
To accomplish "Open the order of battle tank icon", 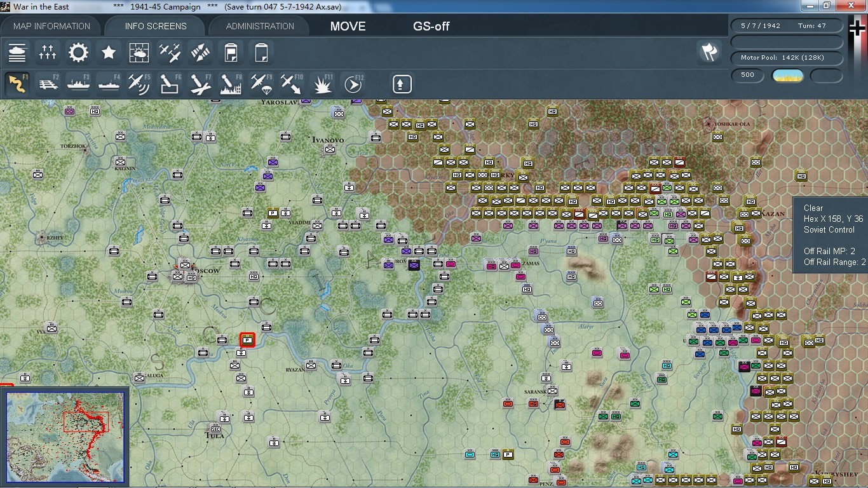I will coord(17,53).
